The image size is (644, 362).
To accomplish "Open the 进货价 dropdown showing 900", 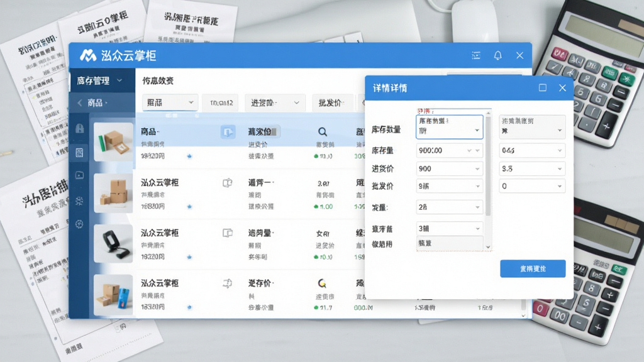I will (449, 168).
